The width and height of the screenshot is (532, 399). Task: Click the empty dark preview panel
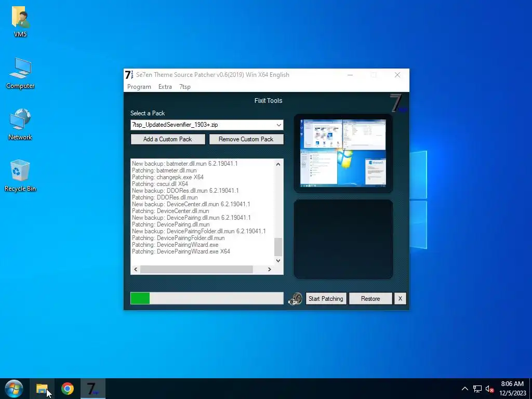tap(343, 239)
